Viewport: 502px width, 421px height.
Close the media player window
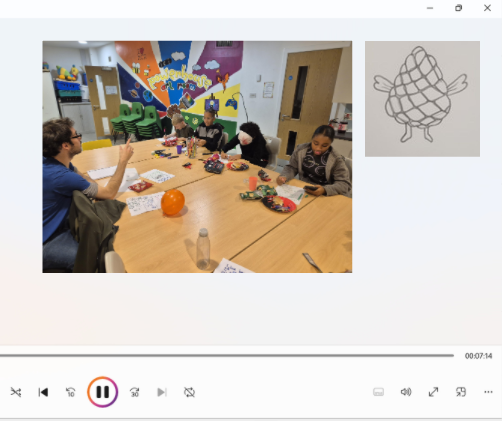point(487,8)
